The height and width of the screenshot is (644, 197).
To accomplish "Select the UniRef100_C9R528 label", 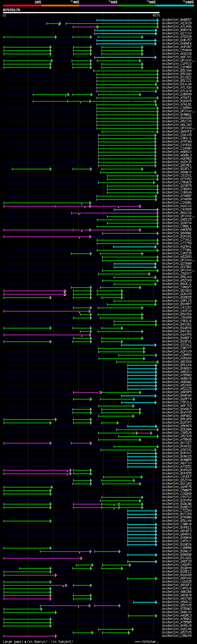I will [x=177, y=433].
